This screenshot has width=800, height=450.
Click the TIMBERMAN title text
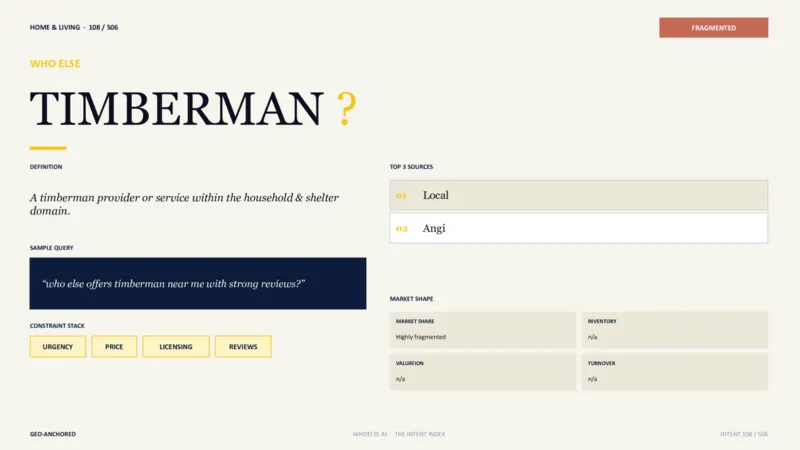click(x=177, y=109)
